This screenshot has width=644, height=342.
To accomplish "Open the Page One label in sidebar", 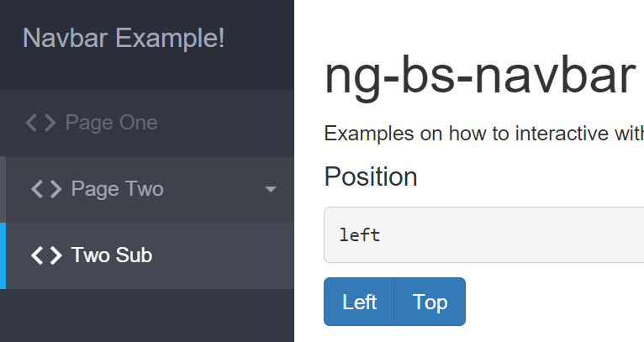I will tap(111, 123).
